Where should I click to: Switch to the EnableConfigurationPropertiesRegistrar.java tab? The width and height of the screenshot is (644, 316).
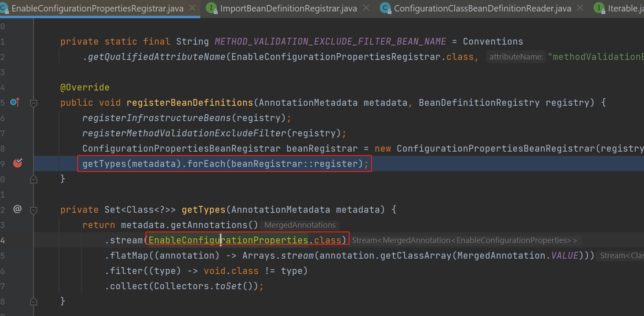point(97,8)
